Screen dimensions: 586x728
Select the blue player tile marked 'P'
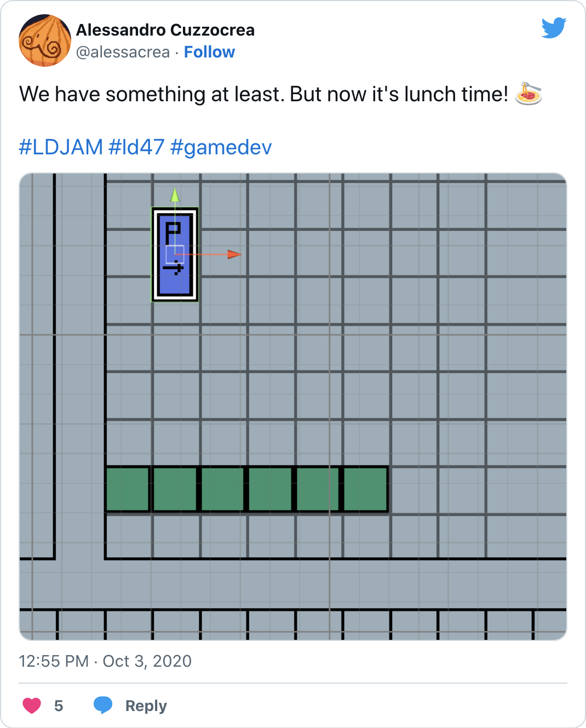(175, 254)
